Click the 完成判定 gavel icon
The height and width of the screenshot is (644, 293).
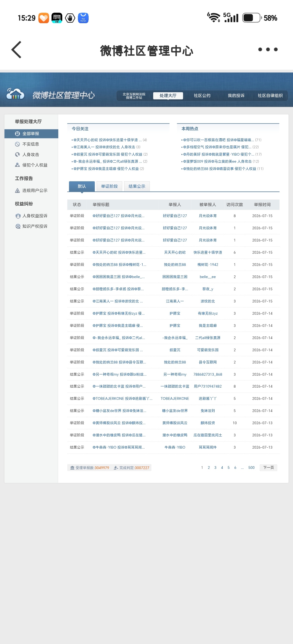click(x=116, y=467)
